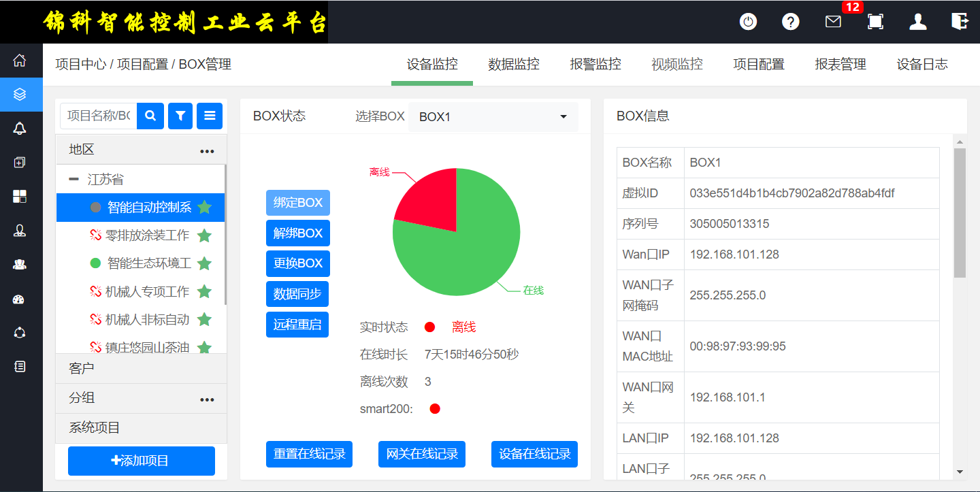The height and width of the screenshot is (492, 980).
Task: Enter fullscreen via the screen frame icon
Action: click(875, 22)
